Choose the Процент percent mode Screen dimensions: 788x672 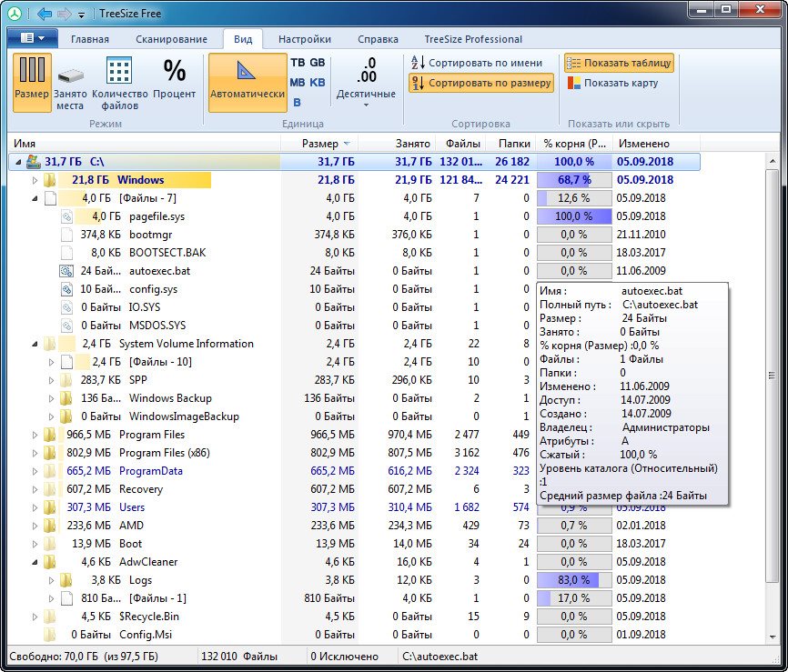pos(174,80)
